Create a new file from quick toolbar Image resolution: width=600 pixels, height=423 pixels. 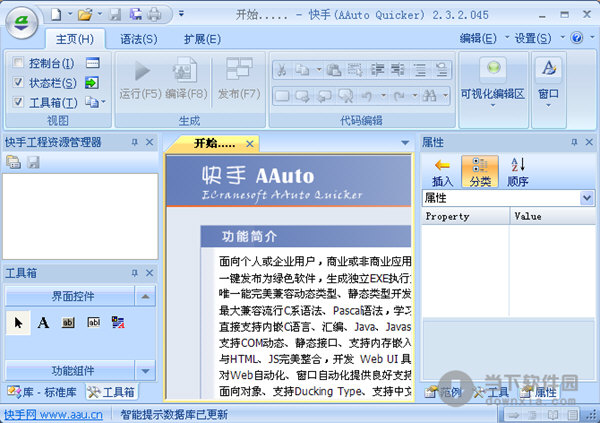(x=56, y=15)
